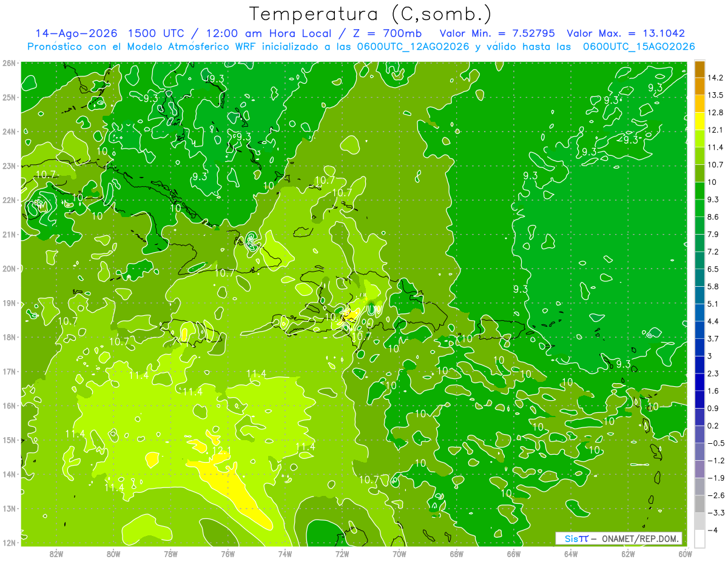Click the "76W" longitude label
Image resolution: width=728 pixels, height=562 pixels.
227,554
